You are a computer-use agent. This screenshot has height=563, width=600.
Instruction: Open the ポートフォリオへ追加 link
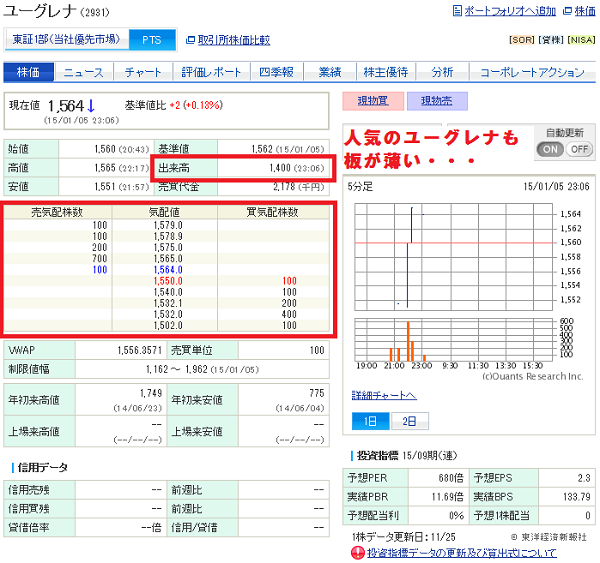click(x=510, y=11)
